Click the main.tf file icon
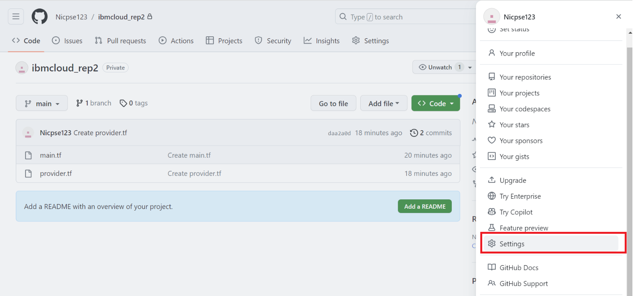The image size is (644, 296). (28, 155)
